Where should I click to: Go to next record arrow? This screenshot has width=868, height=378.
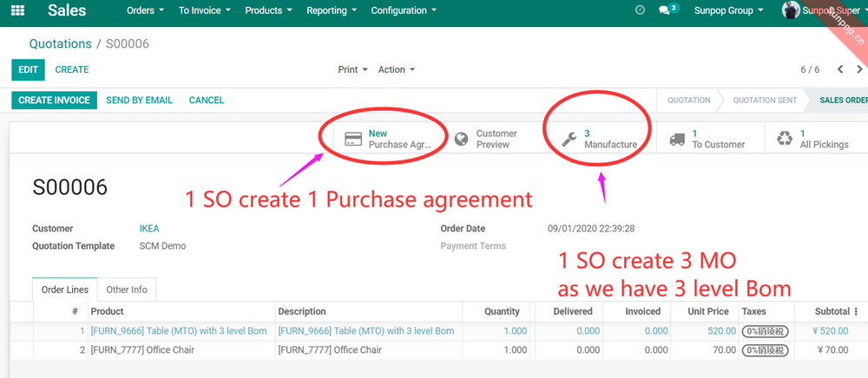(859, 69)
